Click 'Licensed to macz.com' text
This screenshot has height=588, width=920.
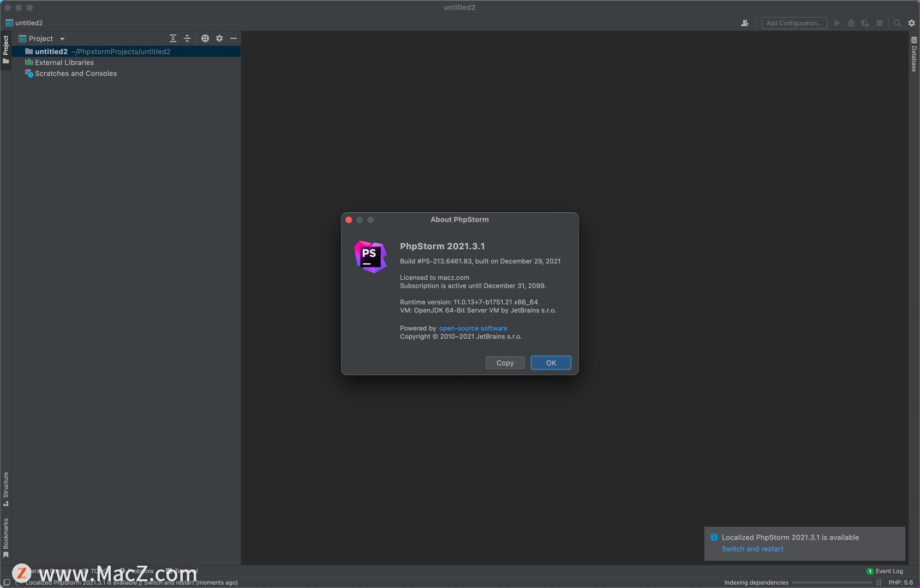point(434,278)
